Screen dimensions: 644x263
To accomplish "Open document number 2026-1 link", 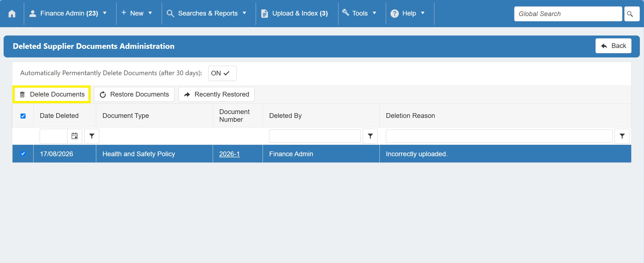I will [x=229, y=154].
